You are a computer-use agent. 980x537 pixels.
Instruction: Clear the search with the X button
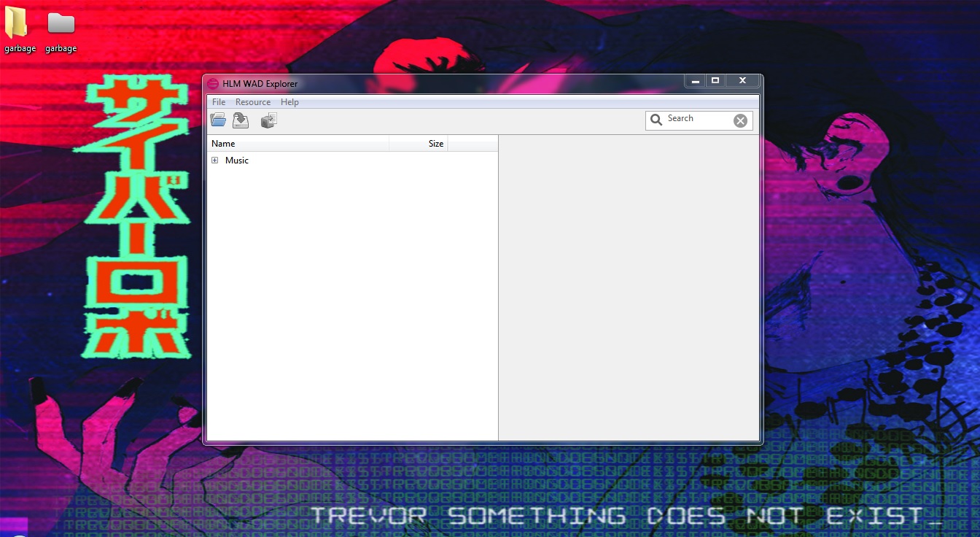[x=740, y=120]
